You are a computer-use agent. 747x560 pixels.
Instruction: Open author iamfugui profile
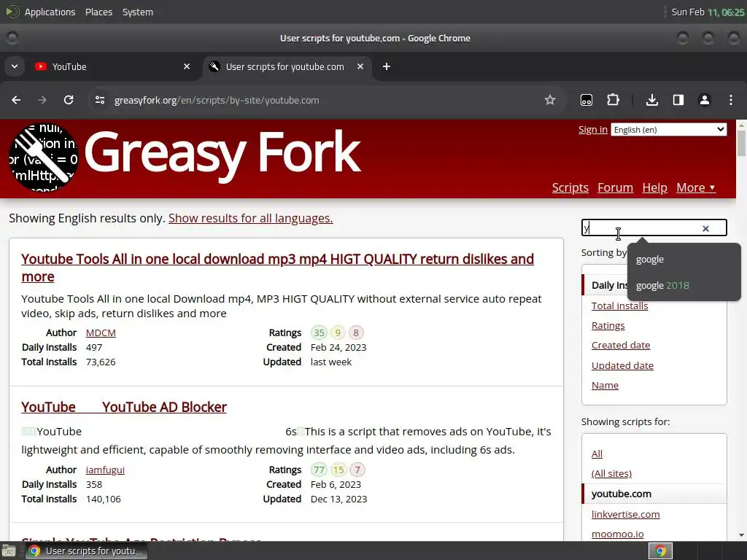[x=105, y=470]
